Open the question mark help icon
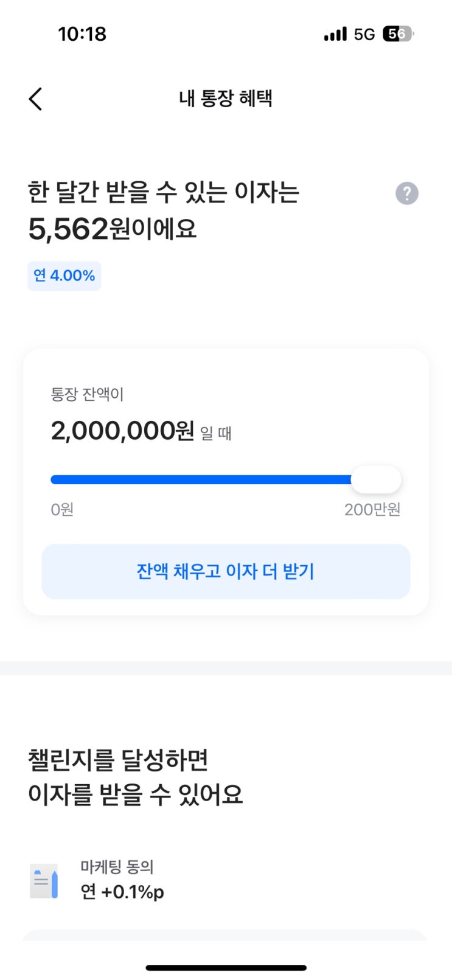The height and width of the screenshot is (980, 452). [x=407, y=193]
